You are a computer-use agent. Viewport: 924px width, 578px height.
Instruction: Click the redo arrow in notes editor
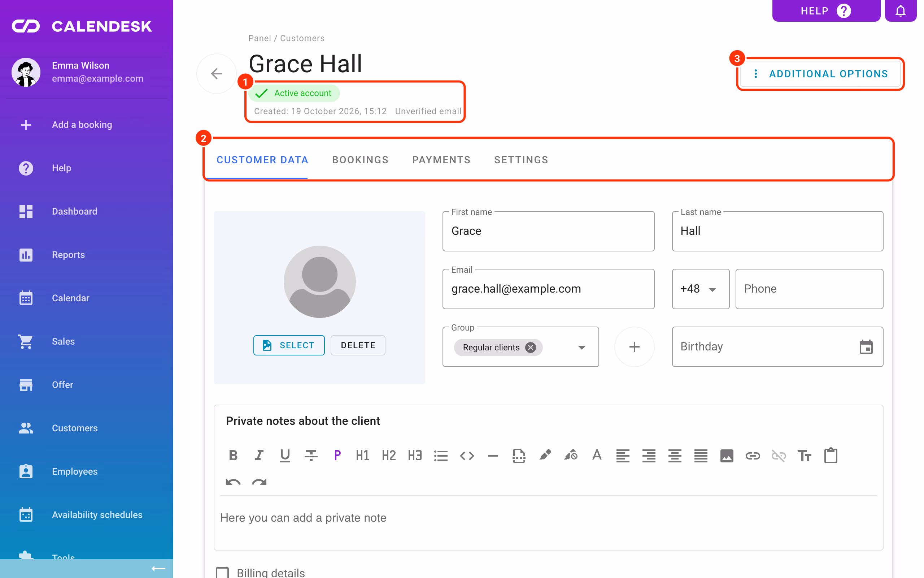tap(259, 481)
